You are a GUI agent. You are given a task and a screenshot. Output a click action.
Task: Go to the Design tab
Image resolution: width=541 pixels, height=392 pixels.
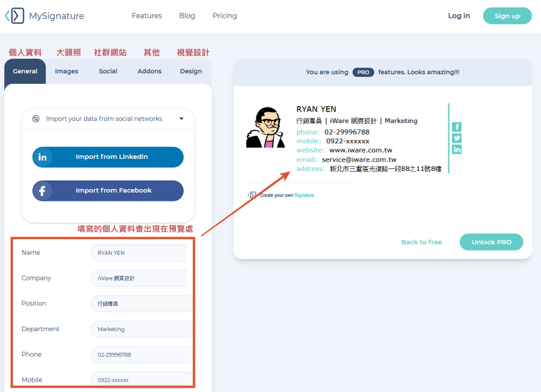coord(191,72)
